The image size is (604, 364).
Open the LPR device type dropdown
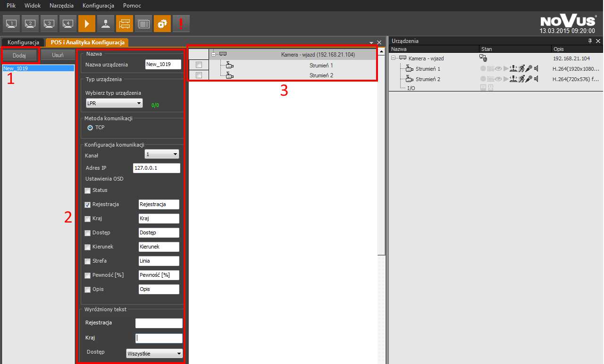pos(114,103)
